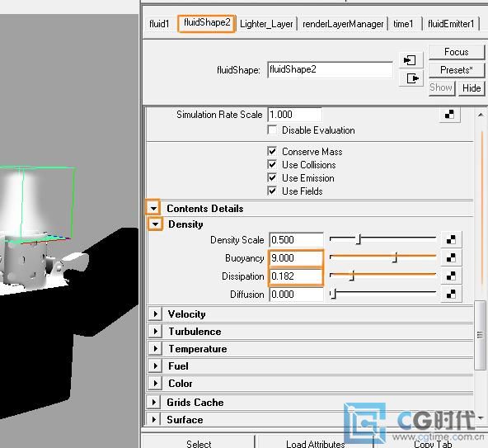Toggle the Use Collisions checkbox
The width and height of the screenshot is (488, 448).
[x=272, y=164]
